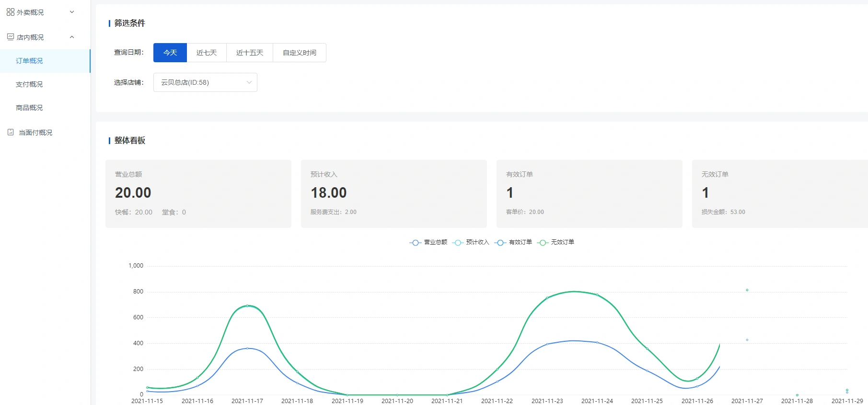868x405 pixels.
Task: Click the 筛选条件 section heading
Action: tap(130, 23)
